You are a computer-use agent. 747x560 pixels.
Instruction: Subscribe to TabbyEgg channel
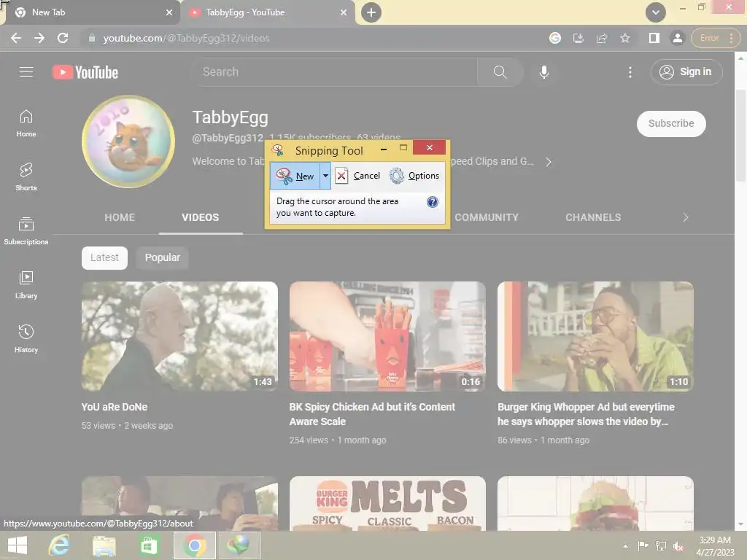coord(671,123)
